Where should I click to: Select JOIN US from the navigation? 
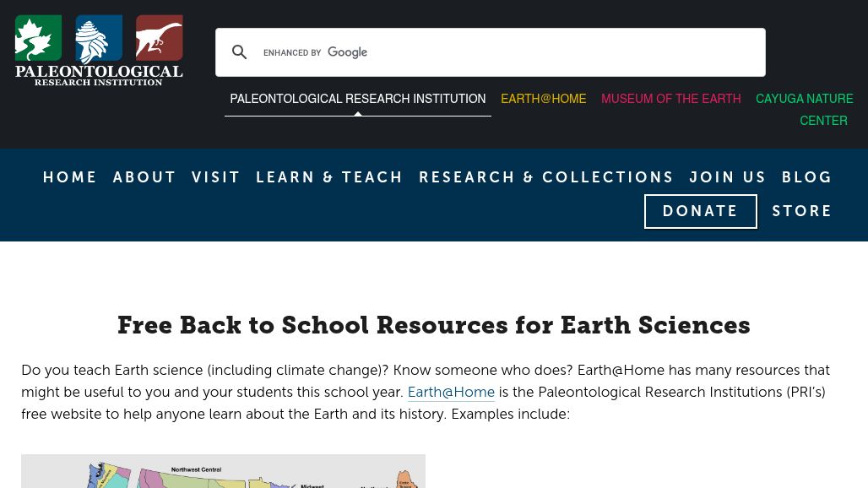(x=728, y=177)
